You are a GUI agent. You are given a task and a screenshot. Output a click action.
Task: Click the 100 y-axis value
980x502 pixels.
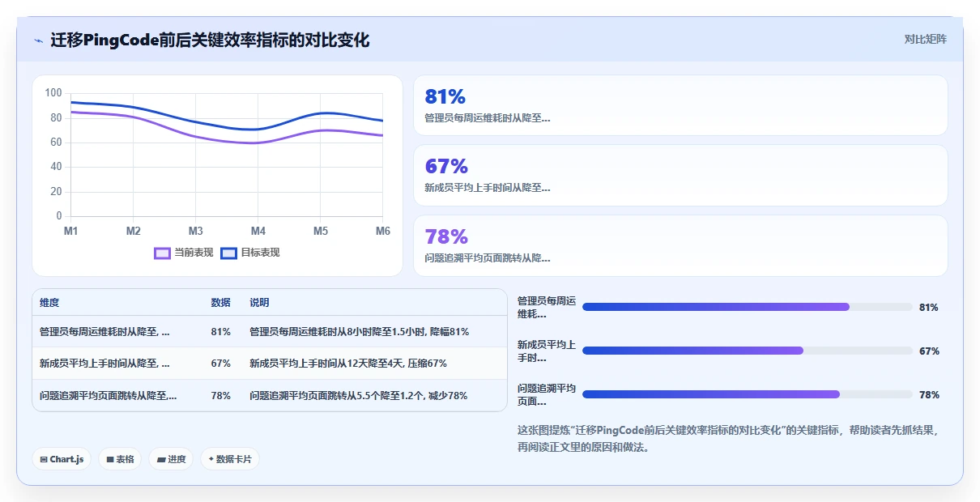pyautogui.click(x=53, y=93)
